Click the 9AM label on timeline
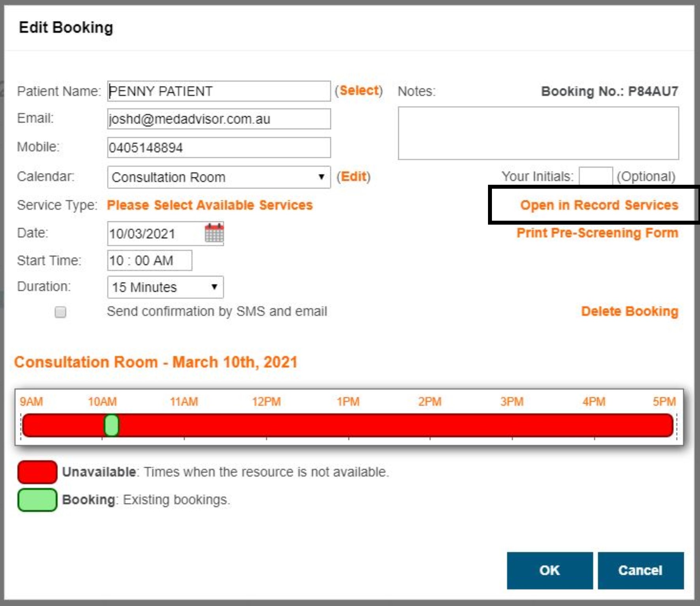The width and height of the screenshot is (700, 606). click(x=31, y=401)
